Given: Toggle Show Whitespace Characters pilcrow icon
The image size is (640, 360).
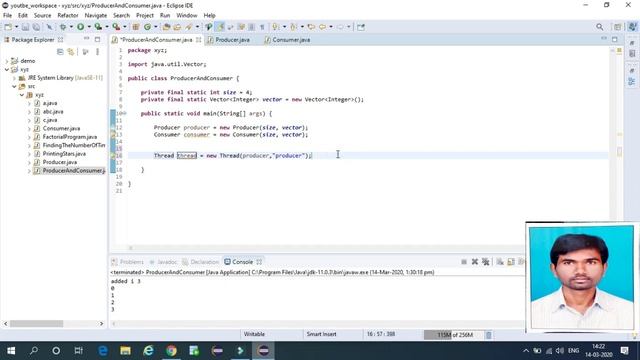Looking at the screenshot, I should pos(262,27).
